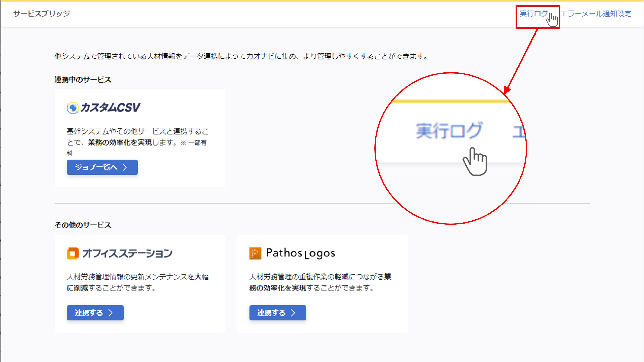Image resolution: width=644 pixels, height=362 pixels.
Task: Click the 連携中のサービス heading
Action: pos(83,80)
